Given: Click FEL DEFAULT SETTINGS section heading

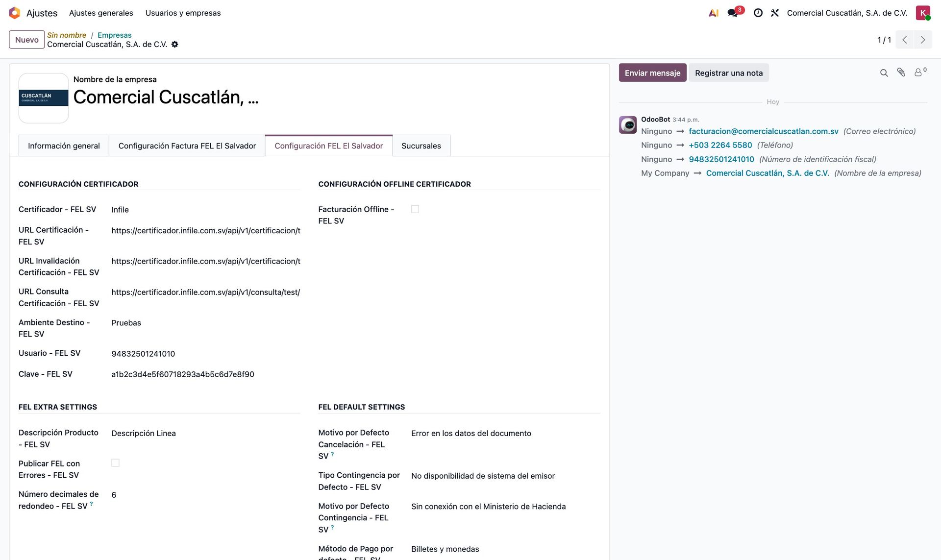Looking at the screenshot, I should (x=361, y=407).
